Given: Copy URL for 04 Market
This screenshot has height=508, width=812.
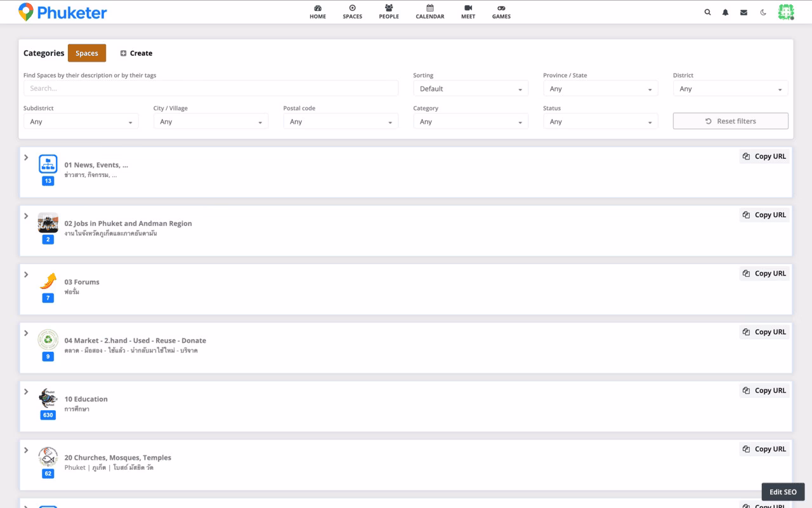Looking at the screenshot, I should tap(764, 331).
